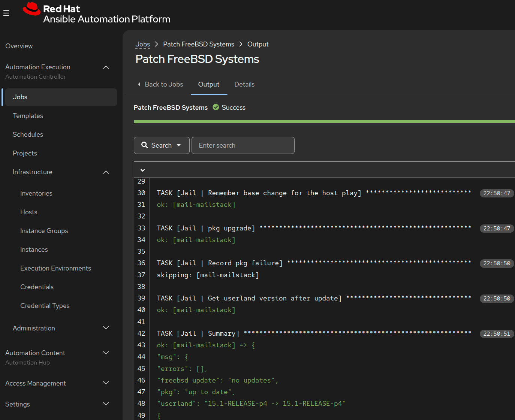
Task: Open Projects in the sidebar
Action: [25, 153]
